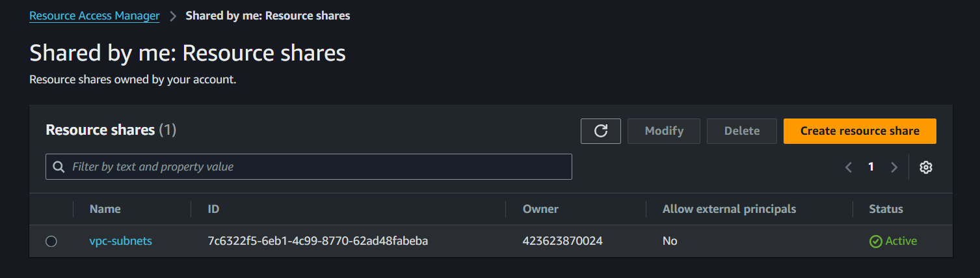Click the Modify button
Viewport: 980px width, 278px height.
[664, 131]
